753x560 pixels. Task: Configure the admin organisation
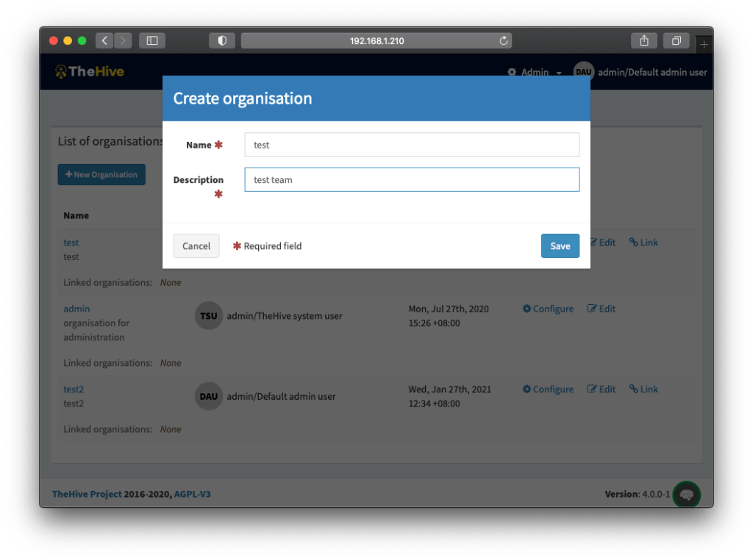coord(548,309)
